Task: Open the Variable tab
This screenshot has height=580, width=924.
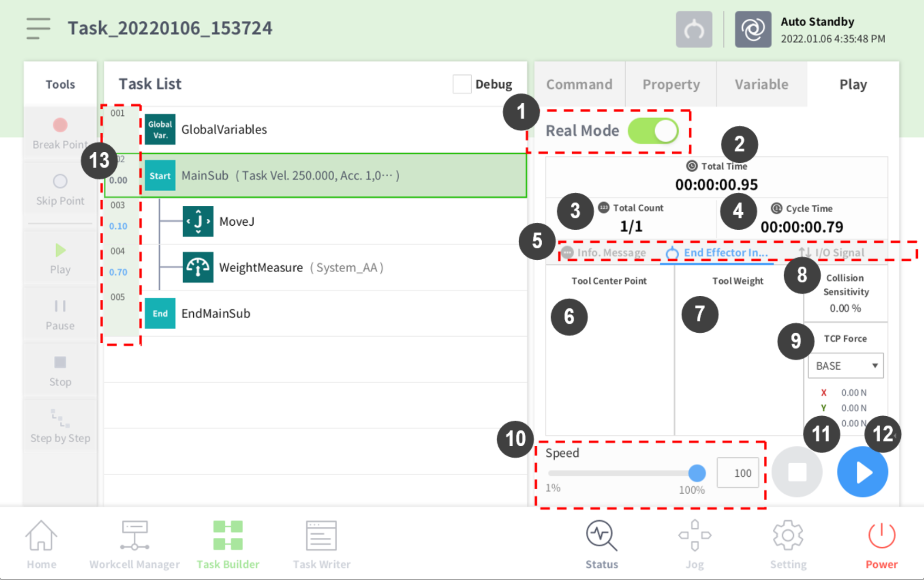Action: [761, 84]
